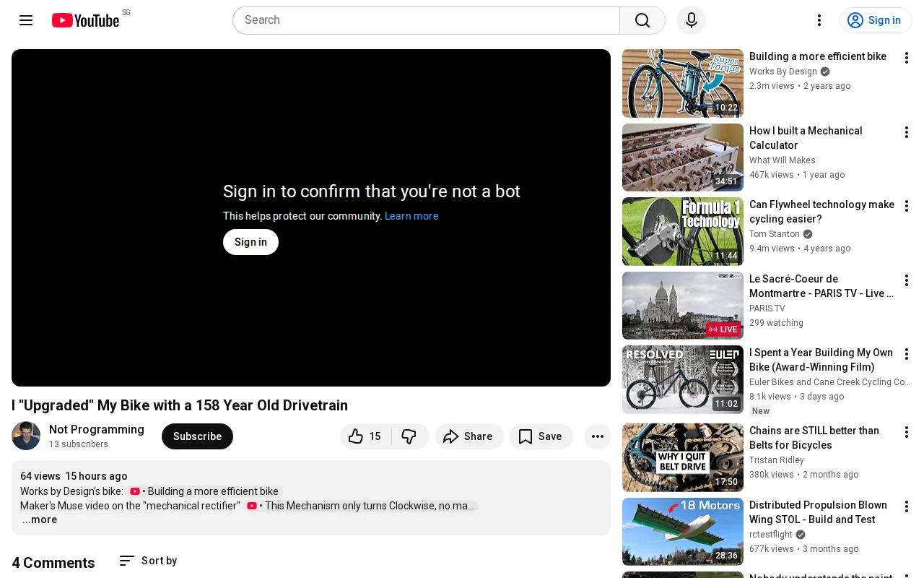
Task: Click the Sign in button in header
Action: point(876,20)
